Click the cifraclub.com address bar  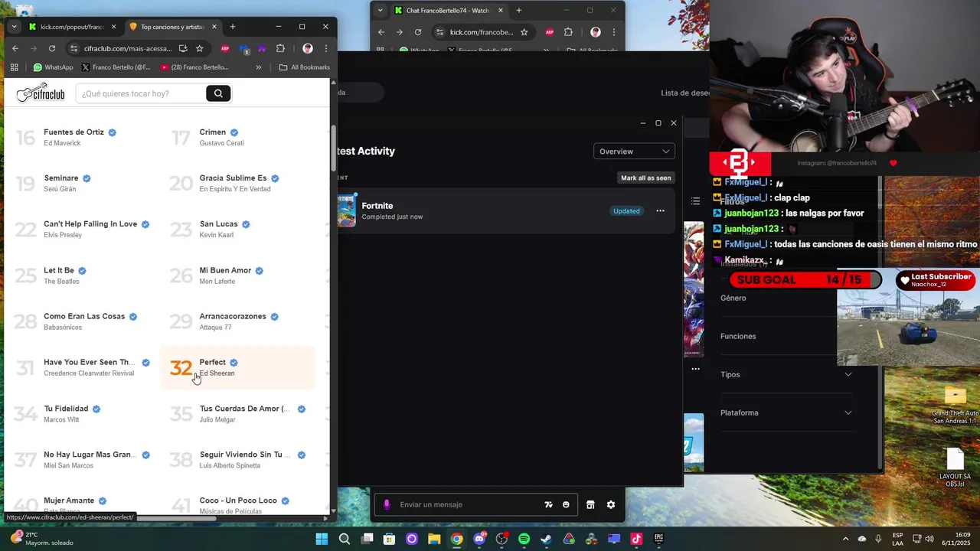128,48
